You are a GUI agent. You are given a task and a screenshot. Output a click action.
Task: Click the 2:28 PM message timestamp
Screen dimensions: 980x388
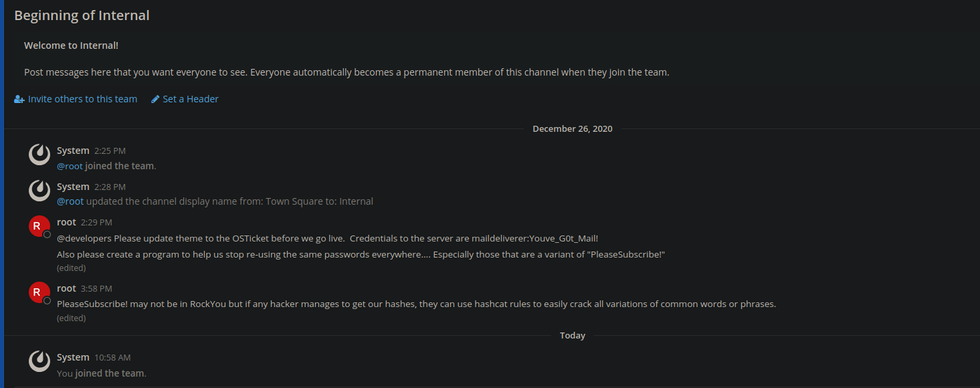110,187
